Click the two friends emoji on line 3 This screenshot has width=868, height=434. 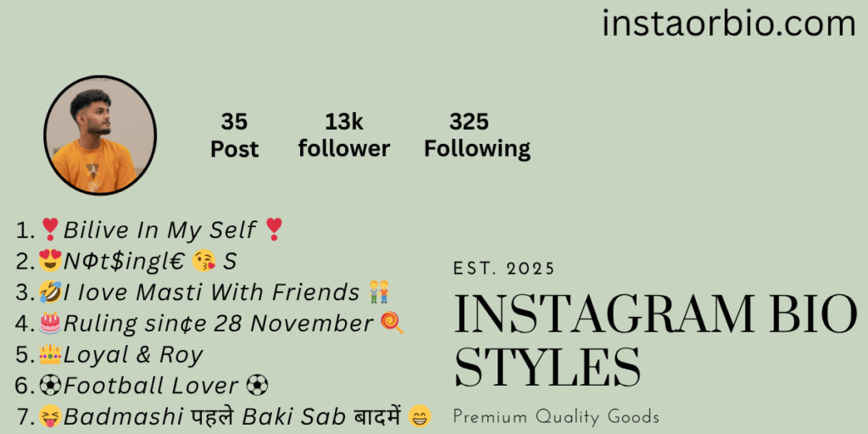(x=379, y=292)
